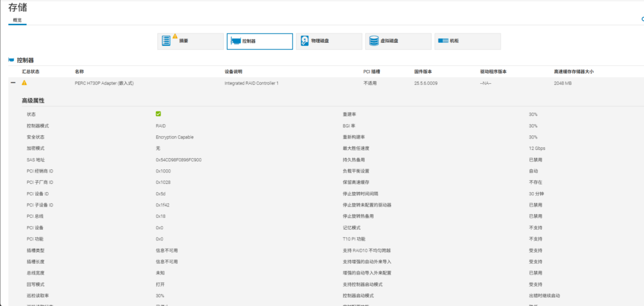The height and width of the screenshot is (306, 644).
Task: Click the 高速缓存存储器大小 column header
Action: point(574,71)
